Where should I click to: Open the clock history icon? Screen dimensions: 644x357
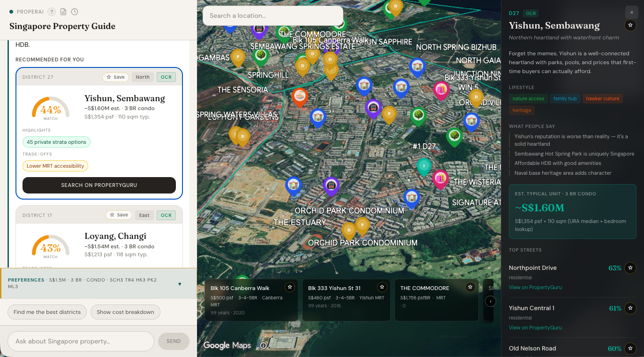[75, 12]
